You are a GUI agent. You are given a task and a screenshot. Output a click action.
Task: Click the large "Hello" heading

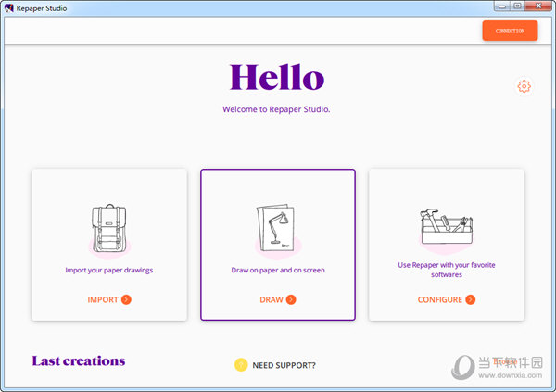pyautogui.click(x=277, y=77)
